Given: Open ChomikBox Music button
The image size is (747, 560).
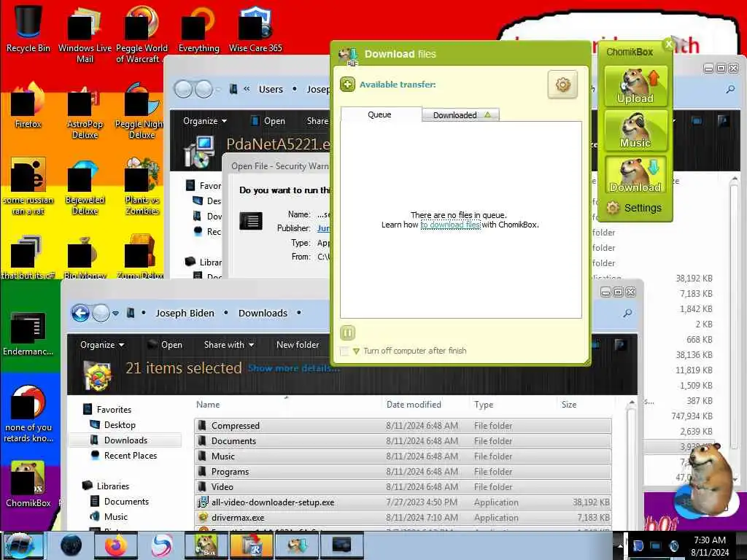Looking at the screenshot, I should pyautogui.click(x=635, y=130).
